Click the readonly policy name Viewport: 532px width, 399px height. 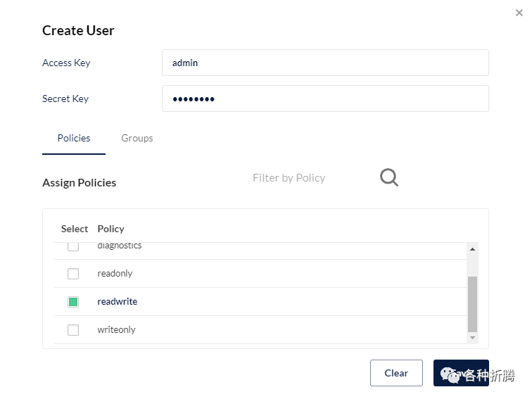pos(115,274)
